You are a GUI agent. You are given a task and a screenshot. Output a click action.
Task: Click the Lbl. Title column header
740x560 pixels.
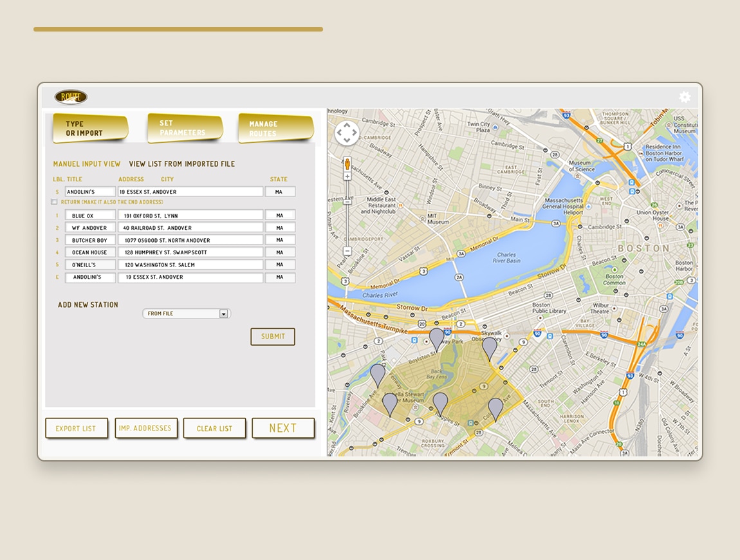68,180
